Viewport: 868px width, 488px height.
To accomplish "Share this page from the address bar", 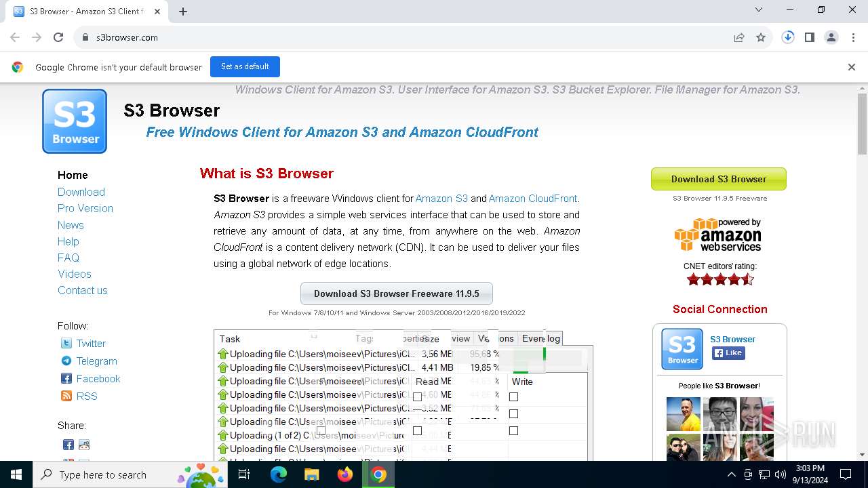I will point(739,37).
